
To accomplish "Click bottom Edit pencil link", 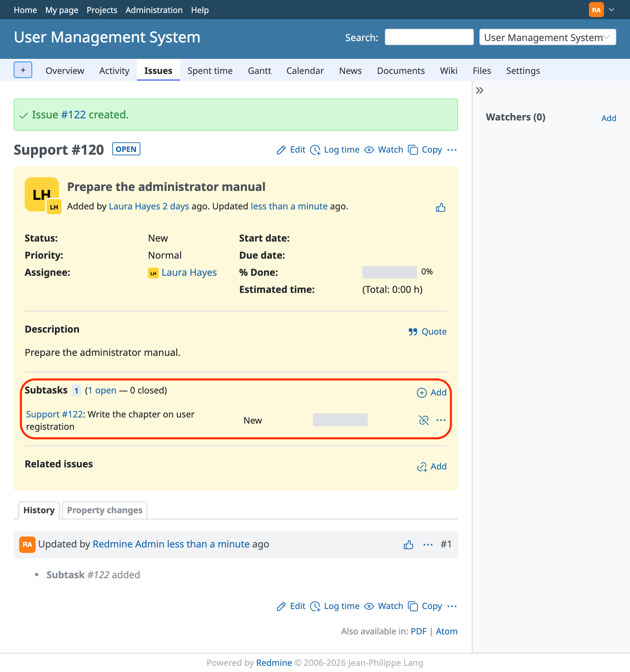I will [291, 606].
